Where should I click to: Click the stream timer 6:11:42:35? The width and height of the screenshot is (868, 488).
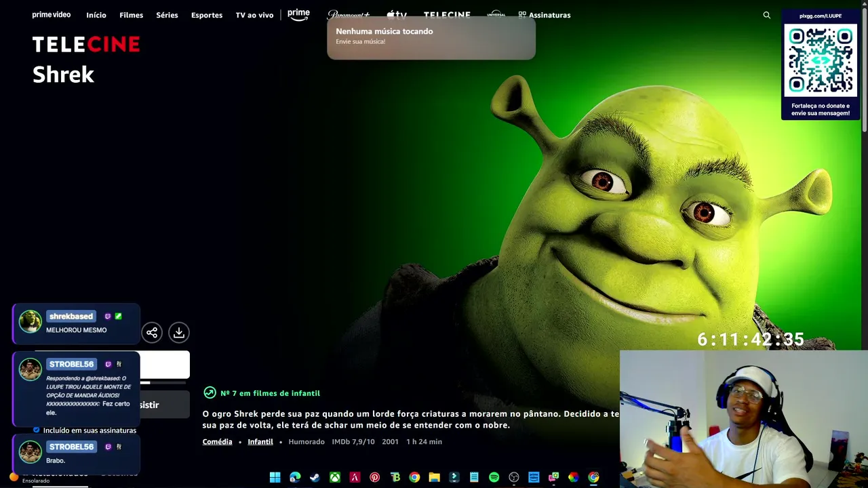click(751, 340)
